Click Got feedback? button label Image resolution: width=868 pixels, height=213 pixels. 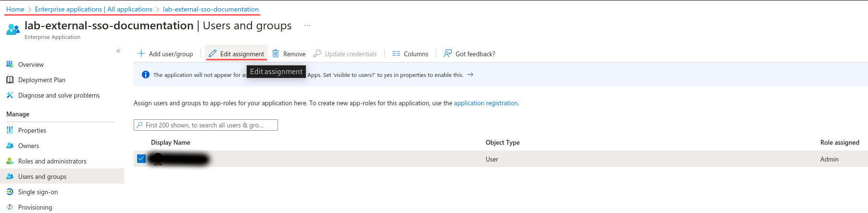(475, 54)
